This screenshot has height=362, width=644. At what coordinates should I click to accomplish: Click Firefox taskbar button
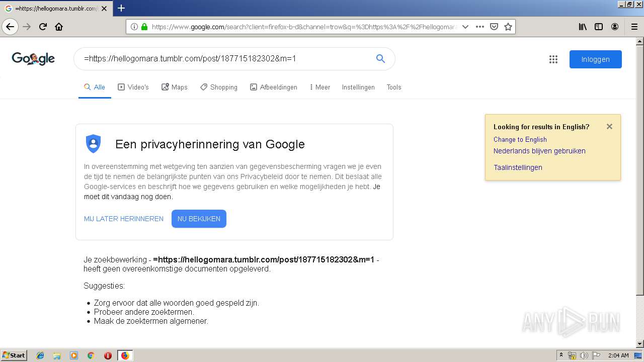[x=125, y=355]
